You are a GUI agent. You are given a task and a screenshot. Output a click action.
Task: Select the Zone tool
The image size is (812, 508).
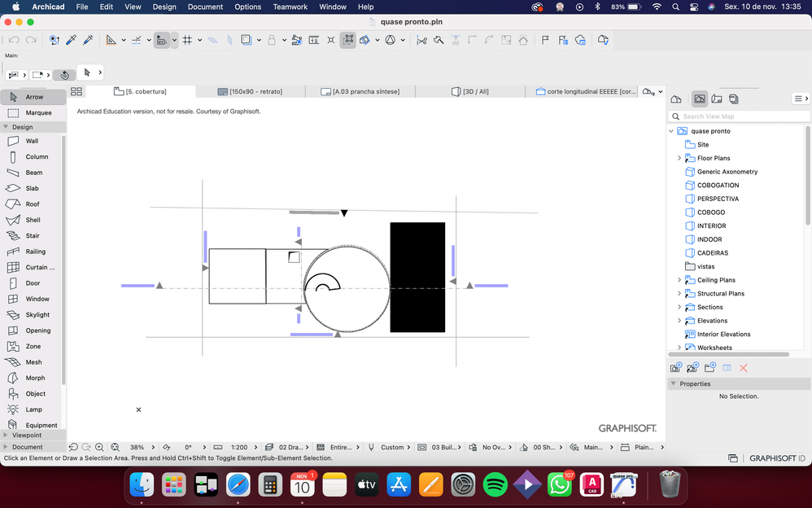[x=33, y=346]
